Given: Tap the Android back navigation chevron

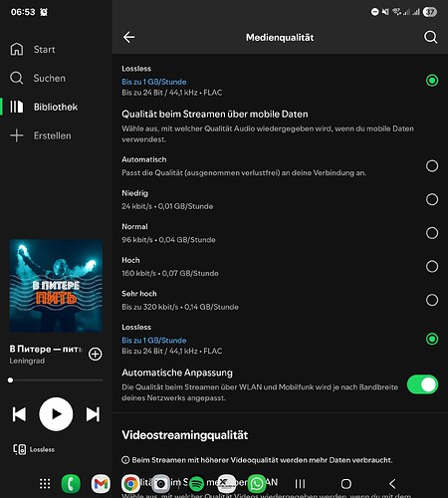Looking at the screenshot, I should click(x=392, y=484).
